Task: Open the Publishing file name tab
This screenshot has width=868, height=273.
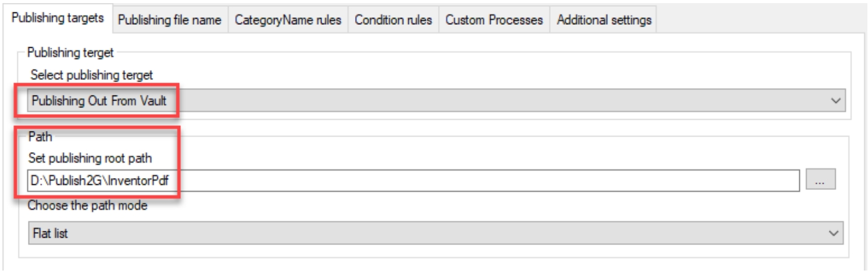Action: (169, 20)
